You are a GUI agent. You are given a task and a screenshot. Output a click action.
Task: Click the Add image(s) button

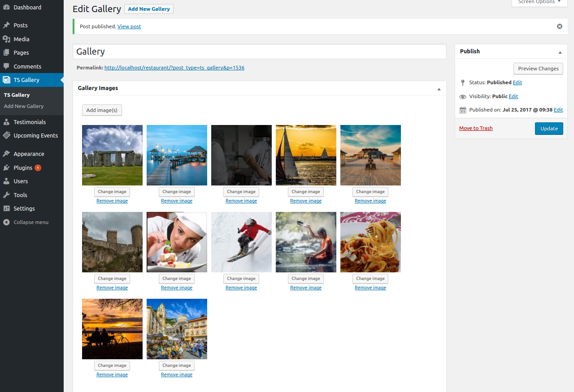pos(102,110)
